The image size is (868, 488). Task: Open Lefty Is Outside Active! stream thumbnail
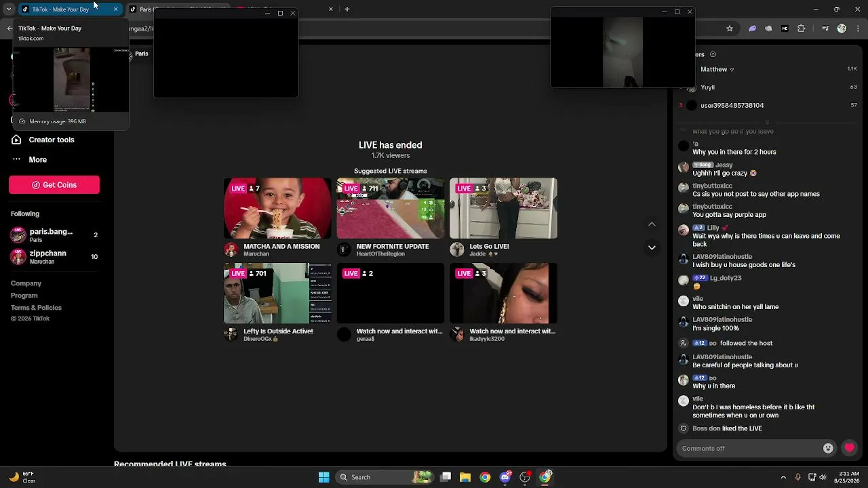click(x=277, y=293)
